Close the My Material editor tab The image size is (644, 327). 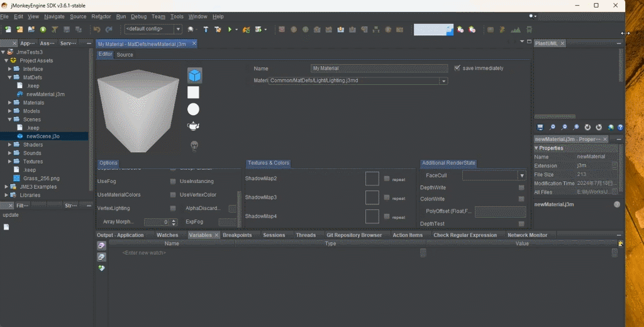(194, 43)
